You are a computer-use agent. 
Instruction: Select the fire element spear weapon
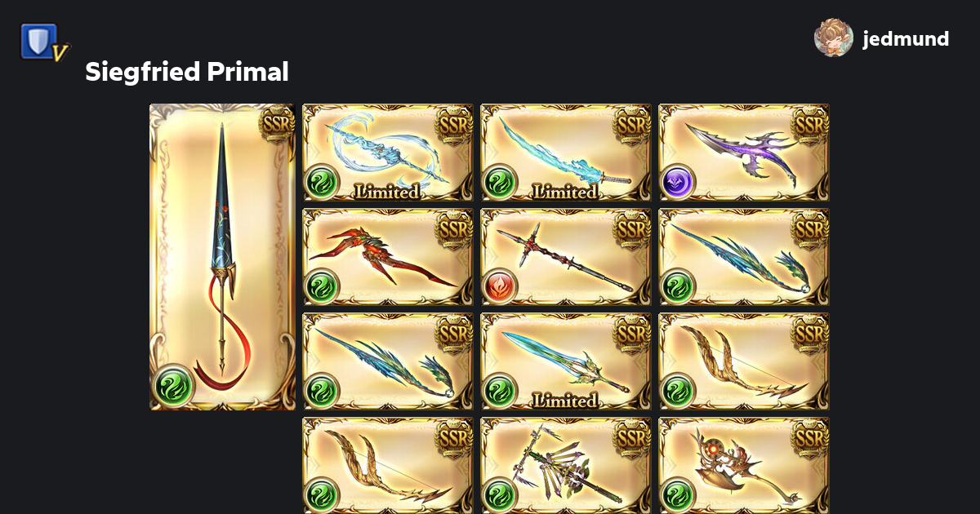tap(566, 257)
